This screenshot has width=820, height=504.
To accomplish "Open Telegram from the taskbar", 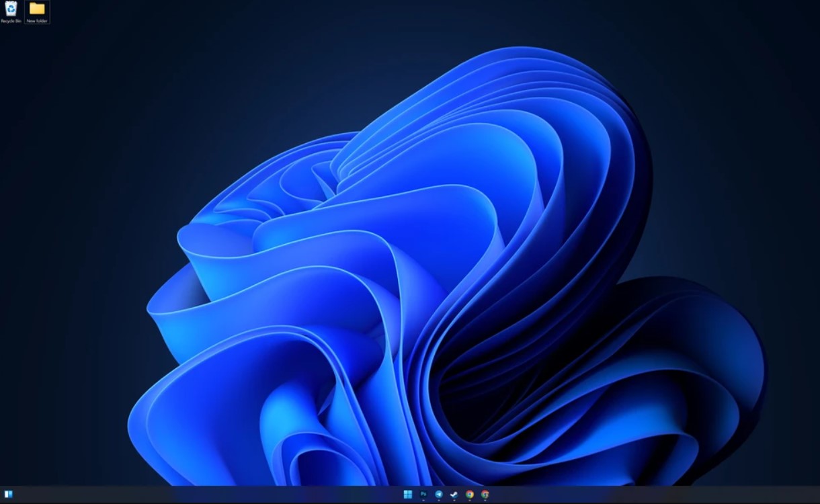I will (x=439, y=495).
